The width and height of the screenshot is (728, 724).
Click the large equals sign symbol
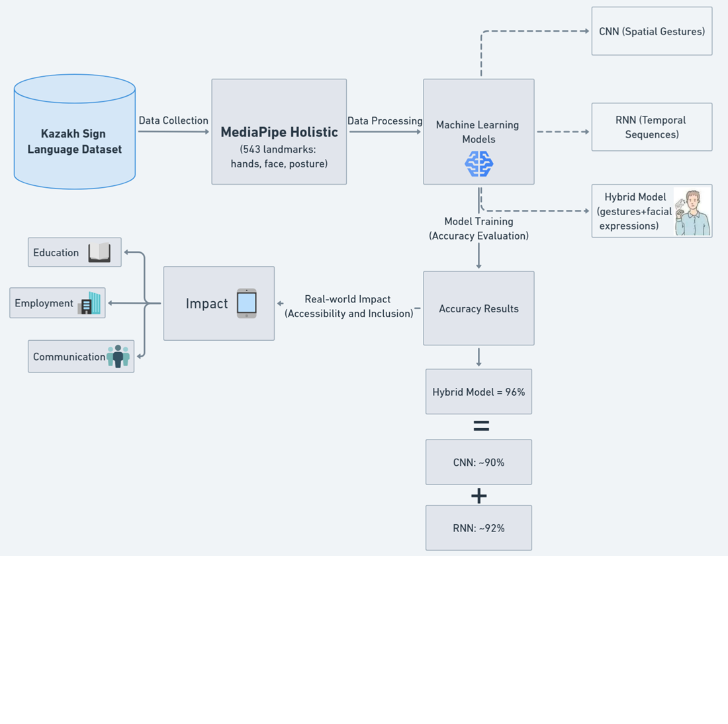[481, 426]
